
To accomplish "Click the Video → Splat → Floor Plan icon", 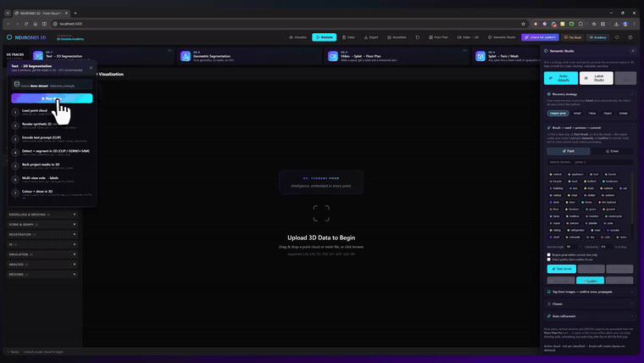I will point(333,55).
